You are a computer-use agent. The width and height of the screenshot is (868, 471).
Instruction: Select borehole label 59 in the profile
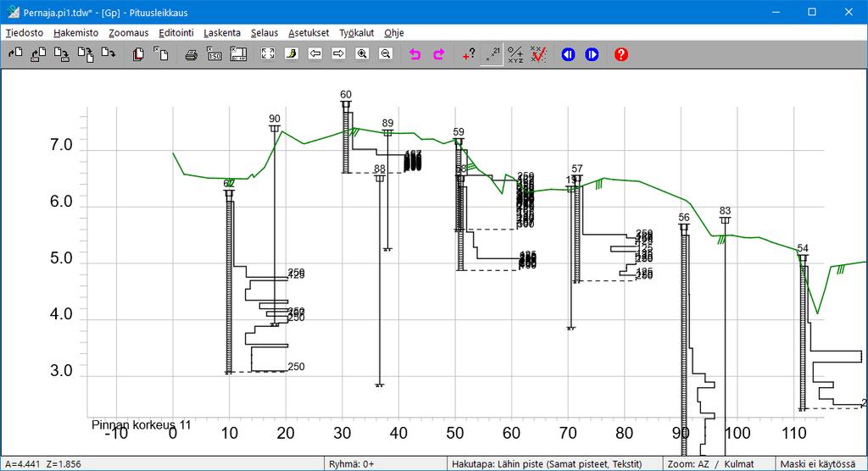(459, 131)
